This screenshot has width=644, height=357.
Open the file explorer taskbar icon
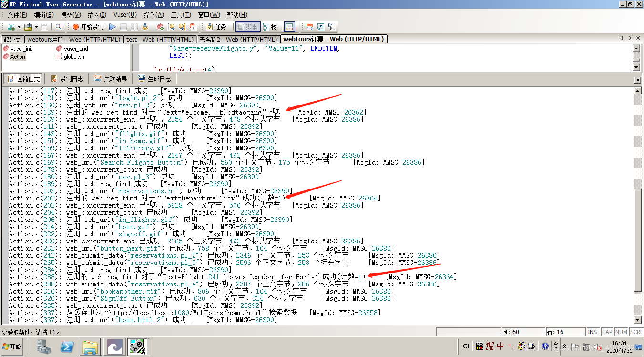(x=90, y=347)
